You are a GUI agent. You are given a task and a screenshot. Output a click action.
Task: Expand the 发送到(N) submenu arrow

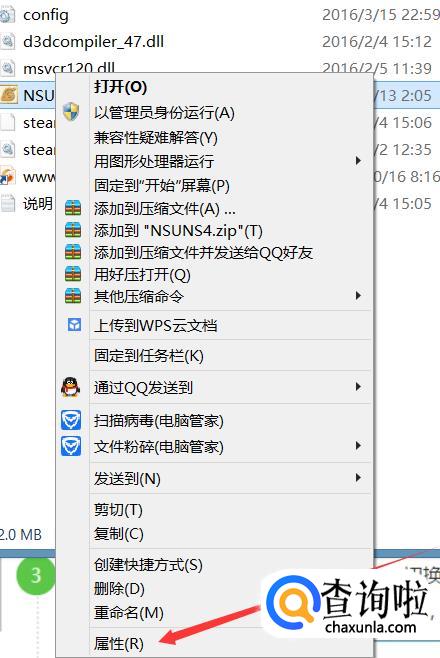tap(358, 478)
